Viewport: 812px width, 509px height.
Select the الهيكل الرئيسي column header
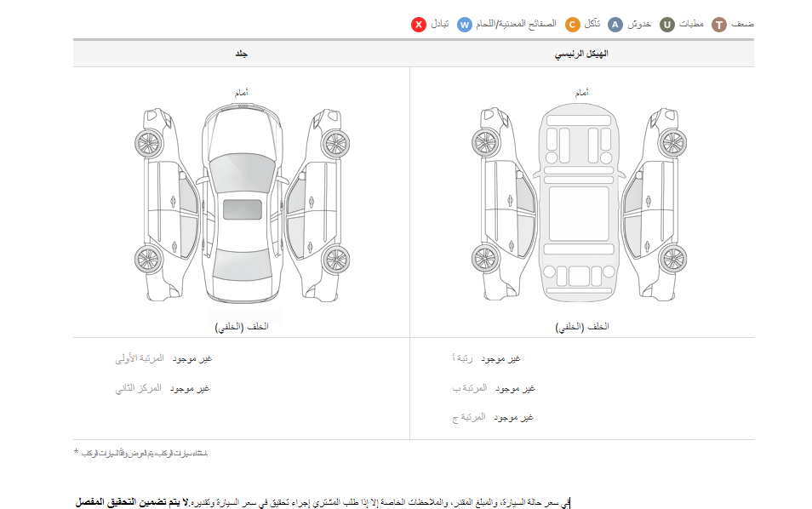[582, 54]
